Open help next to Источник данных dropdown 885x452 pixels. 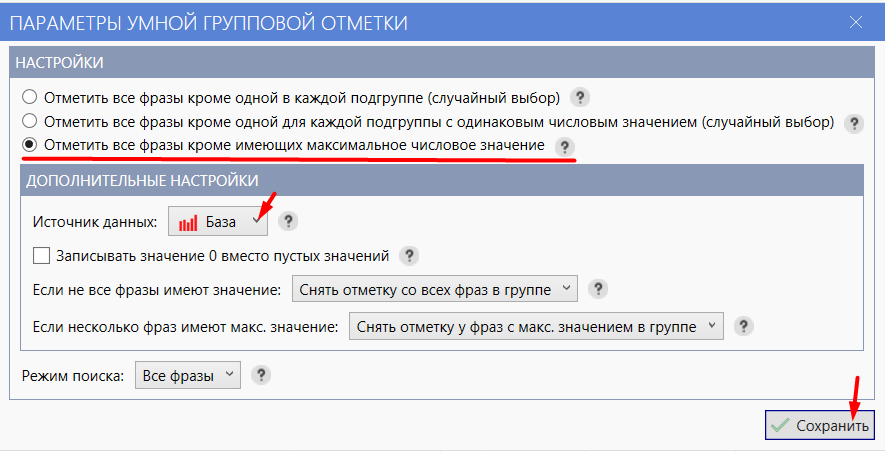pos(288,221)
